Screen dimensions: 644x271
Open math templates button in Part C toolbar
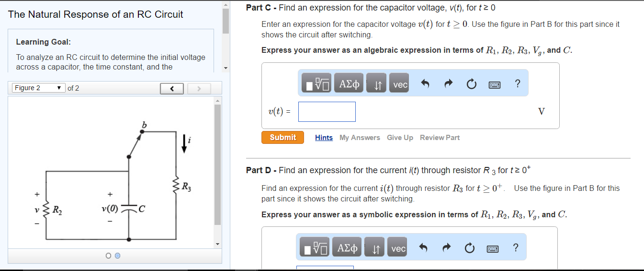(317, 84)
